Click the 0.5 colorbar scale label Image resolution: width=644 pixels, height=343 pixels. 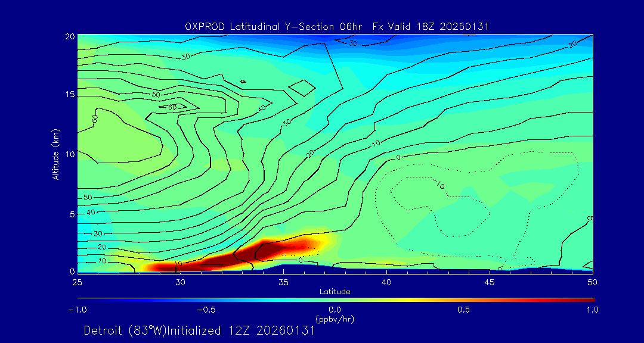464,310
